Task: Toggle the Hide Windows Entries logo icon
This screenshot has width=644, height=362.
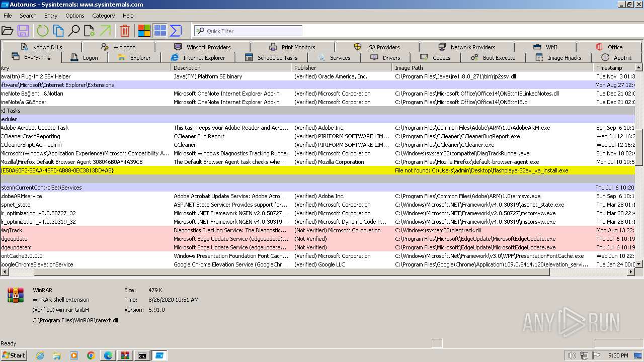Action: (x=144, y=31)
